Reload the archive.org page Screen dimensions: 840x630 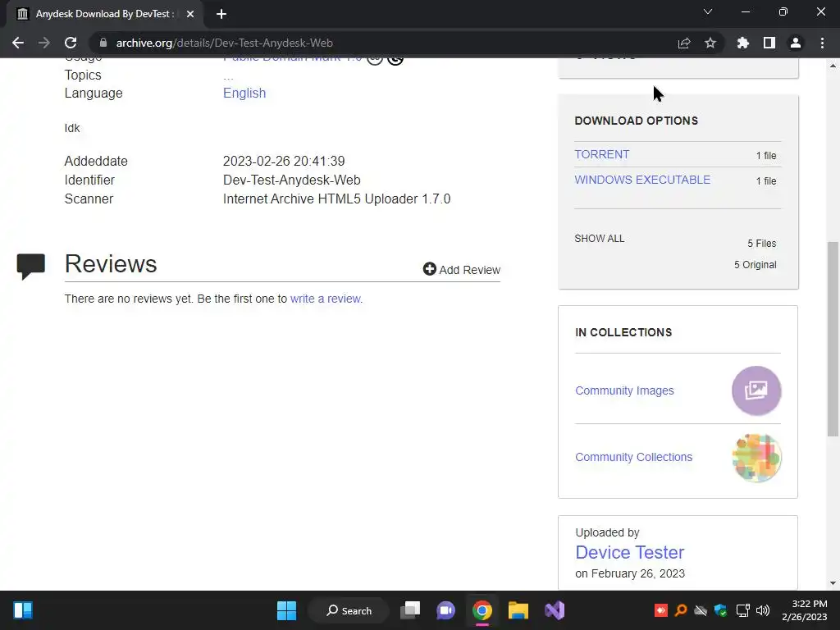[x=71, y=43]
